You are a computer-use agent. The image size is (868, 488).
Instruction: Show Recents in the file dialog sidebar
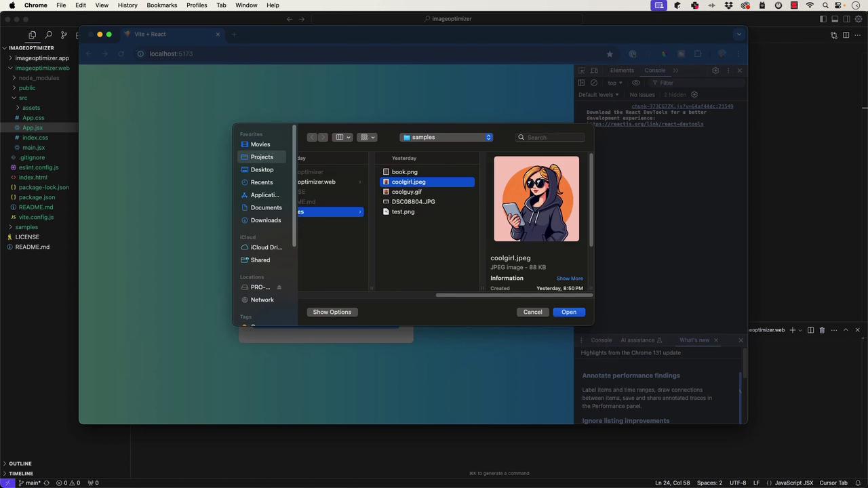262,182
